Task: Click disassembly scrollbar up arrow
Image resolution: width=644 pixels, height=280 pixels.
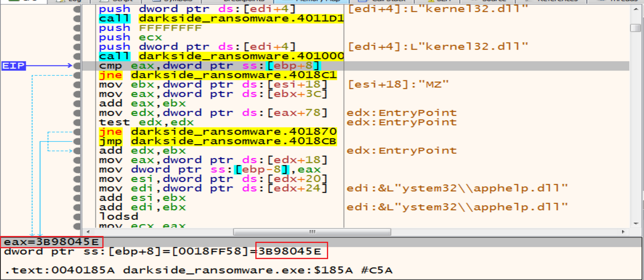Action: point(636,9)
